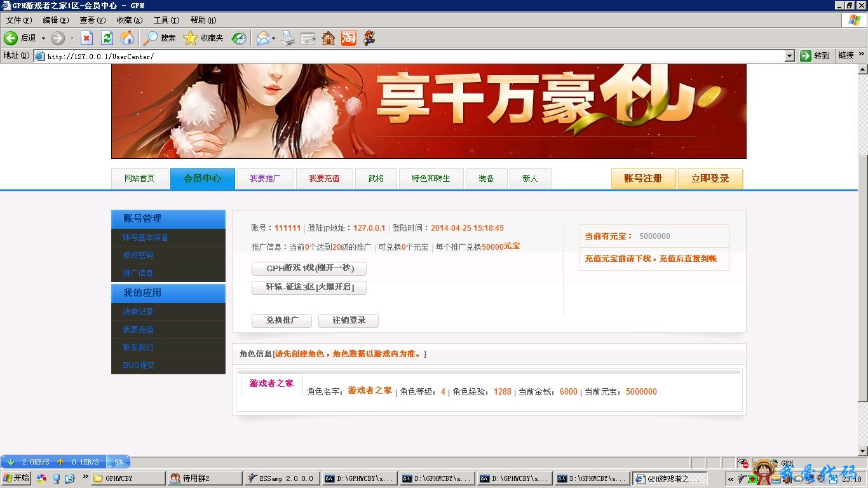The width and height of the screenshot is (868, 488).
Task: Switch to the GPHWCBY folder taskbar button
Action: click(128, 478)
